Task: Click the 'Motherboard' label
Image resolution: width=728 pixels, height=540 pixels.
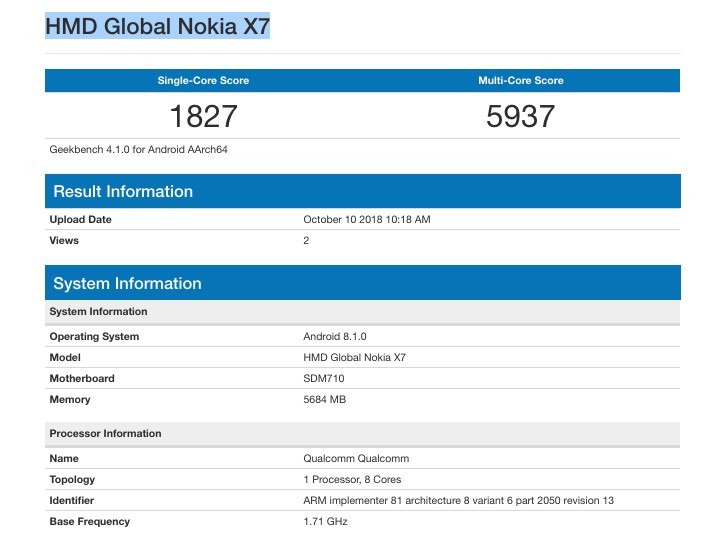Action: [82, 378]
